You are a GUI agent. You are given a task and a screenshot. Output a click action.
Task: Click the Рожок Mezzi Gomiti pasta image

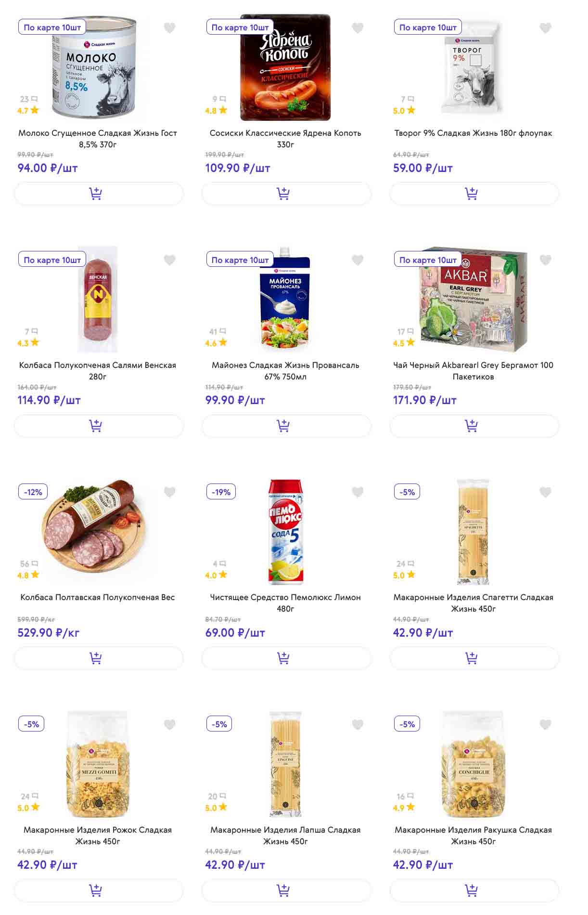(98, 764)
